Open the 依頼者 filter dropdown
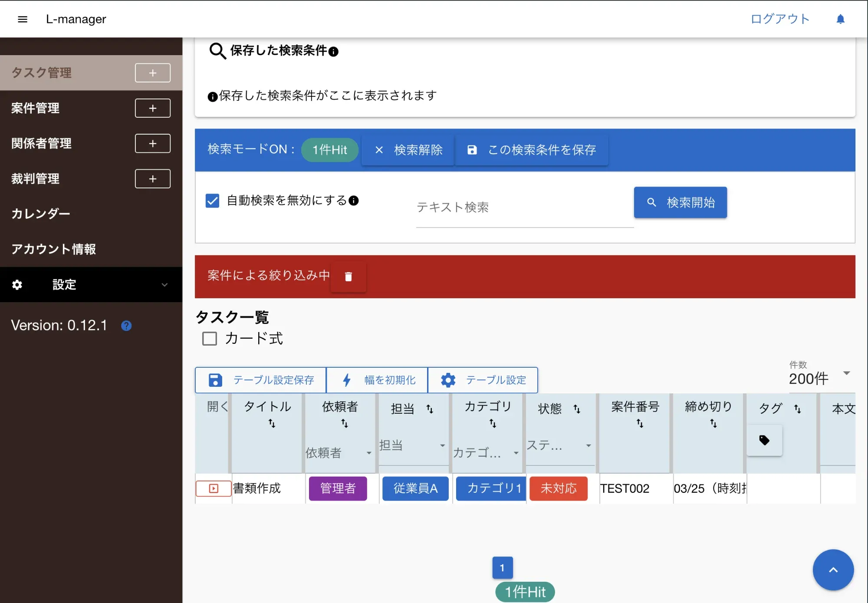 (x=339, y=453)
